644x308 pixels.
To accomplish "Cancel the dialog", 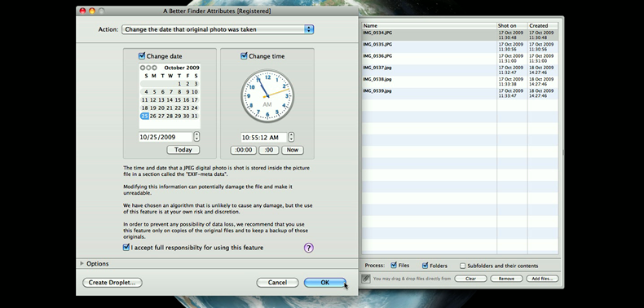I will [x=277, y=283].
